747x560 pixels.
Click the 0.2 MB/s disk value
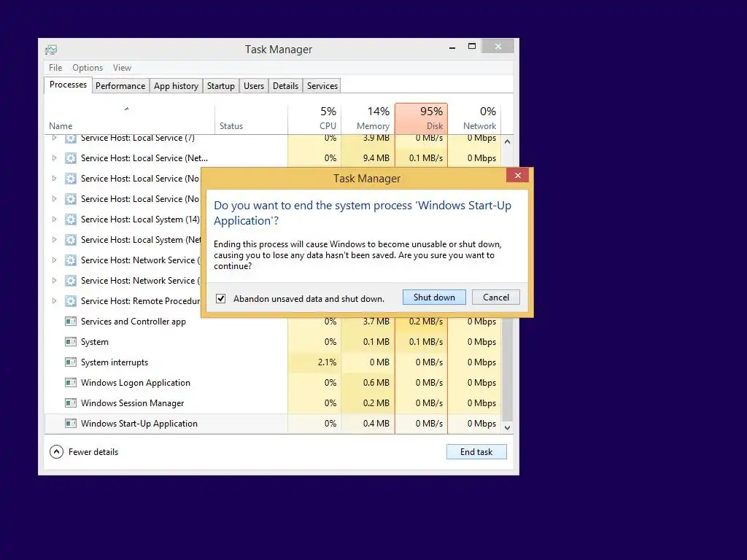[426, 322]
